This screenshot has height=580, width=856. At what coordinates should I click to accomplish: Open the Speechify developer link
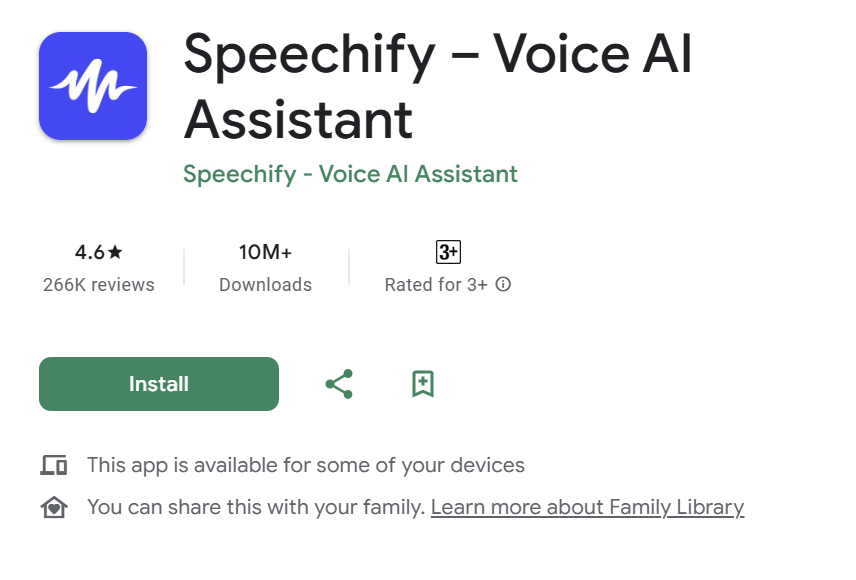[350, 174]
